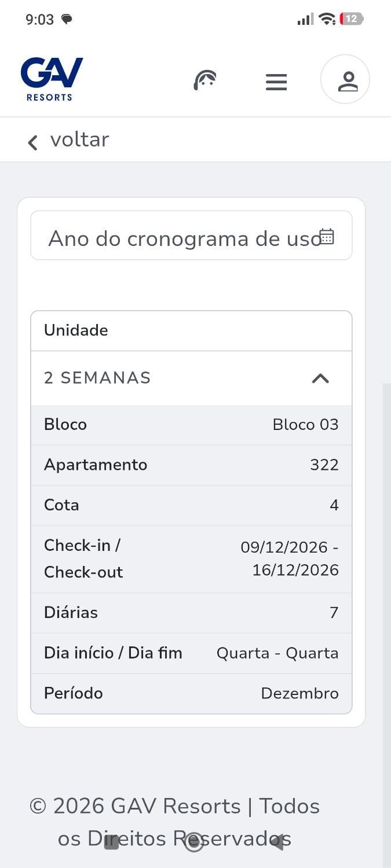The image size is (391, 868).
Task: Open the user profile icon
Action: pos(345,79)
